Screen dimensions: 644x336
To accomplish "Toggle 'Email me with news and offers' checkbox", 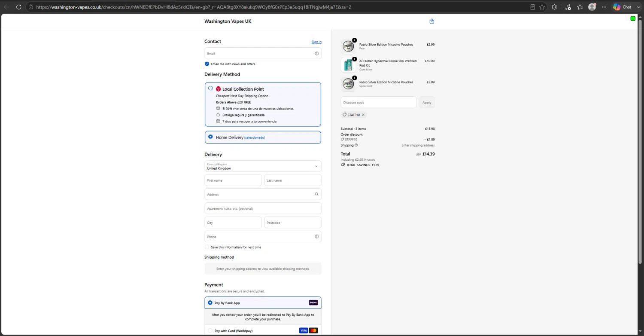I will coord(207,64).
